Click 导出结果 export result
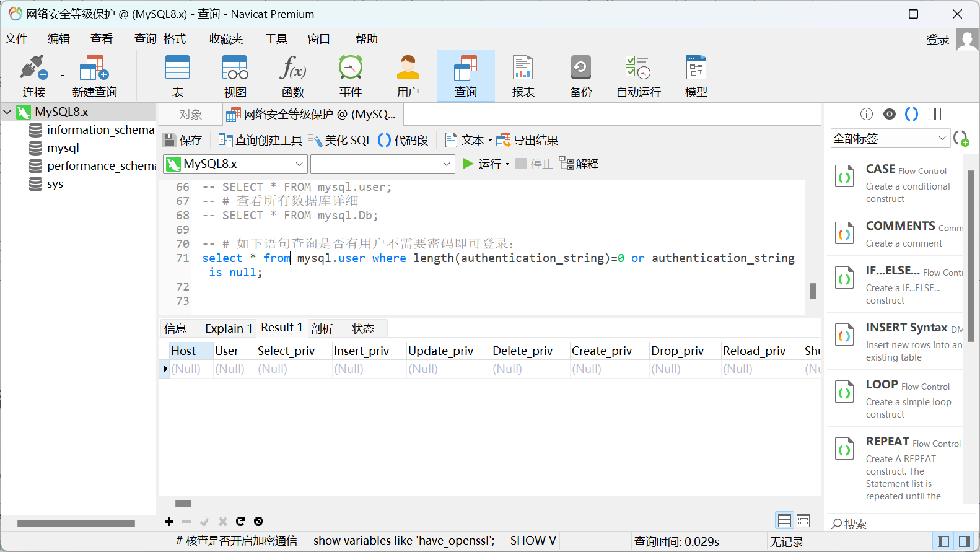 527,140
